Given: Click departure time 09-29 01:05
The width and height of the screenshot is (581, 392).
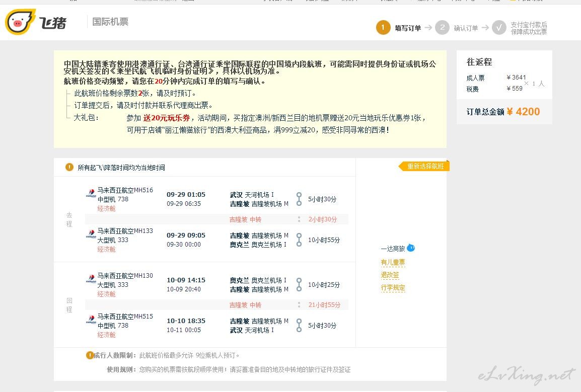Looking at the screenshot, I should coord(186,195).
